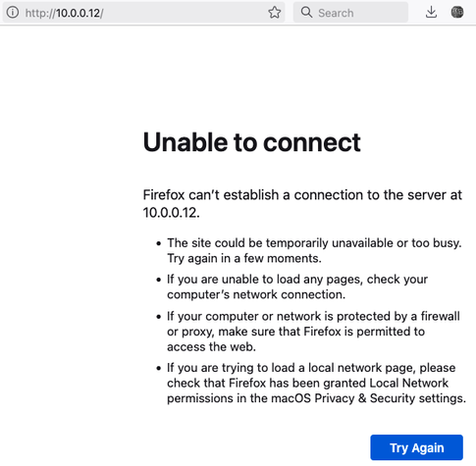Bookmark this page with the star icon
The width and height of the screenshot is (476, 466).
(275, 13)
